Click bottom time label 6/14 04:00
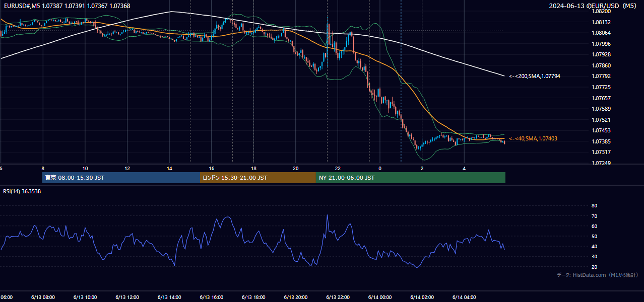Viewport: 644px width, 302px height. (465, 297)
